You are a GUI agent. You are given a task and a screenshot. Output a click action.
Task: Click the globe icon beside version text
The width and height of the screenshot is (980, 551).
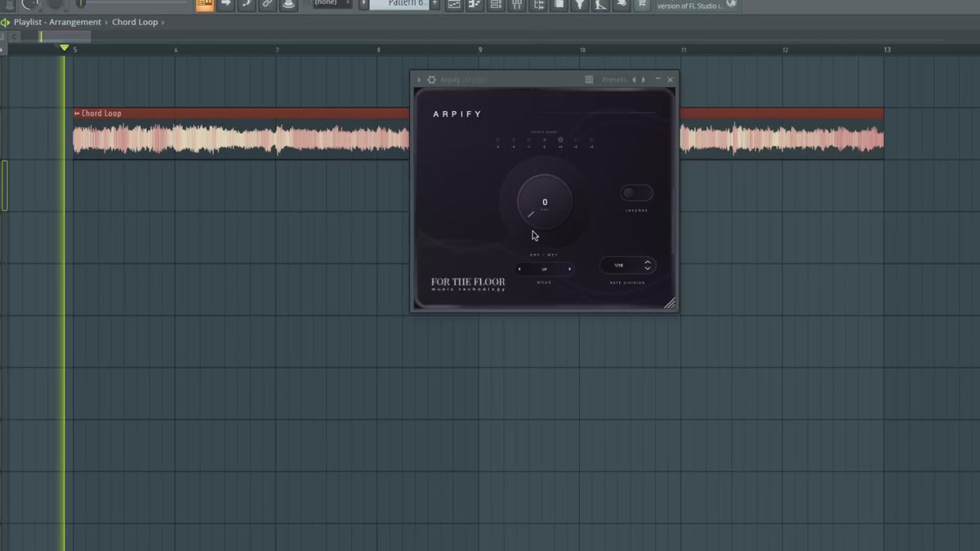[x=731, y=4]
